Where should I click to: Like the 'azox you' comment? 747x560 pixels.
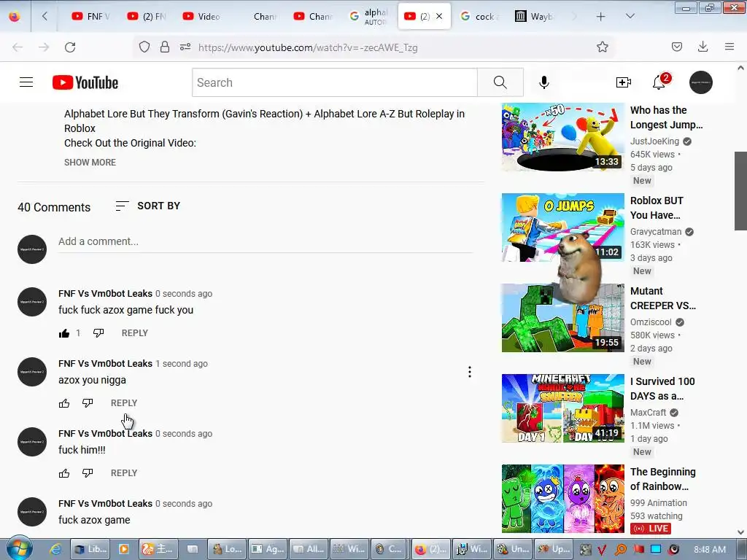click(x=64, y=403)
